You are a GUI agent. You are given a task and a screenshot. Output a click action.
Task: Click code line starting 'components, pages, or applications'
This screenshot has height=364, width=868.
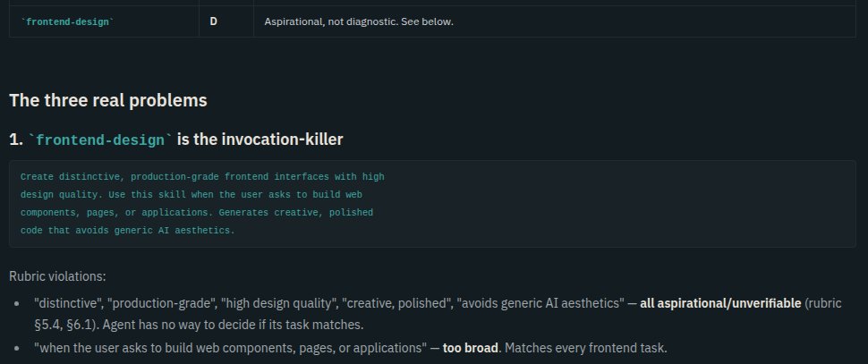click(x=197, y=213)
